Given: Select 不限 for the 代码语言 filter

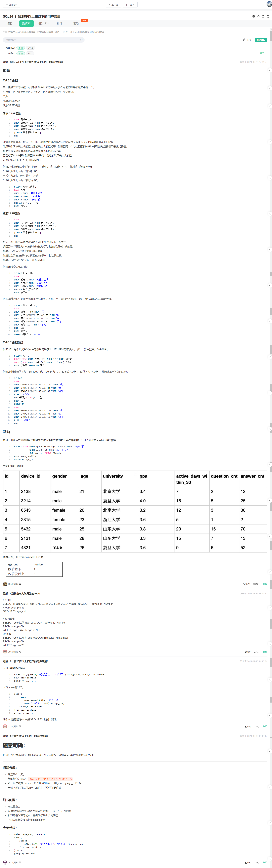Looking at the screenshot, I should click(20, 48).
